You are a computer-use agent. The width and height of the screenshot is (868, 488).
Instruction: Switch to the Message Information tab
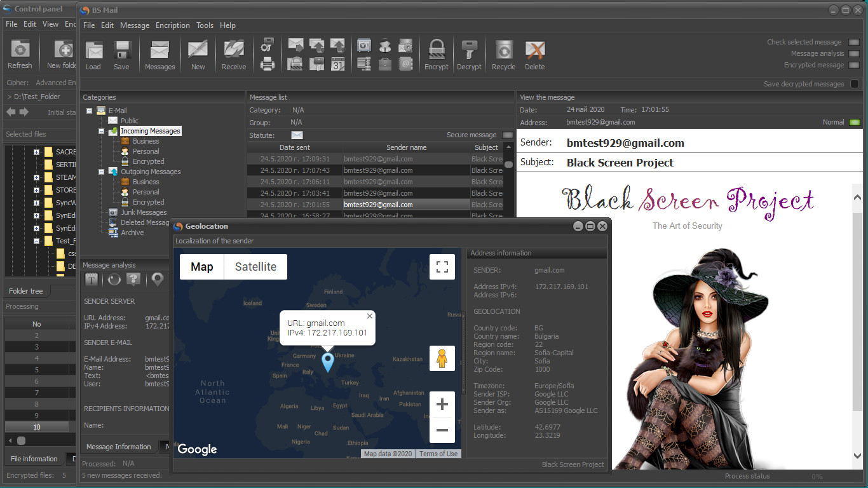[119, 447]
